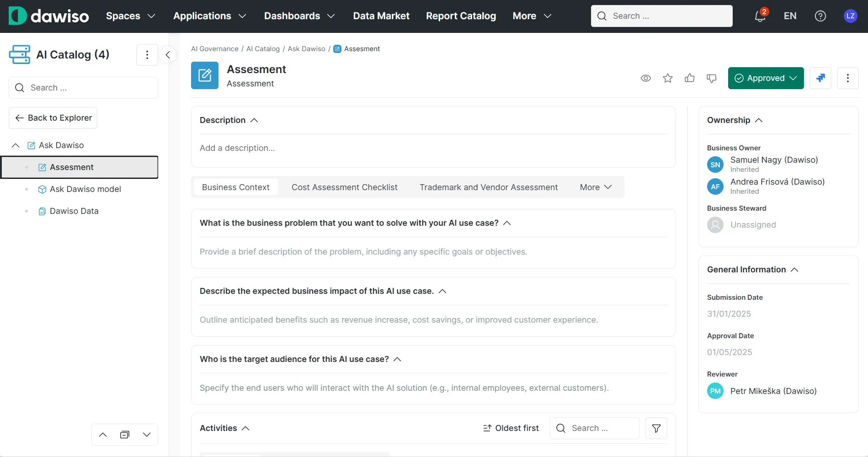Select Trademark and Vendor Assessment tab
Viewport: 868px width, 457px height.
click(x=489, y=187)
